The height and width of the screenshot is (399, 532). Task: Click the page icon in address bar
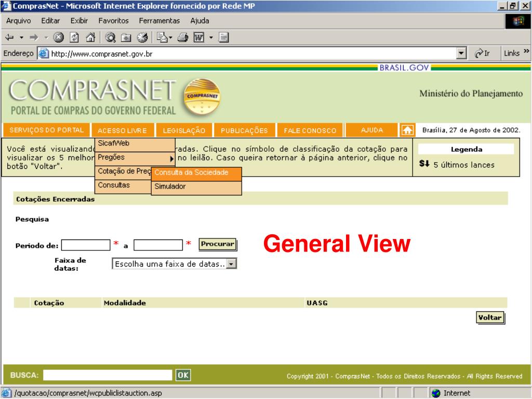pyautogui.click(x=44, y=54)
